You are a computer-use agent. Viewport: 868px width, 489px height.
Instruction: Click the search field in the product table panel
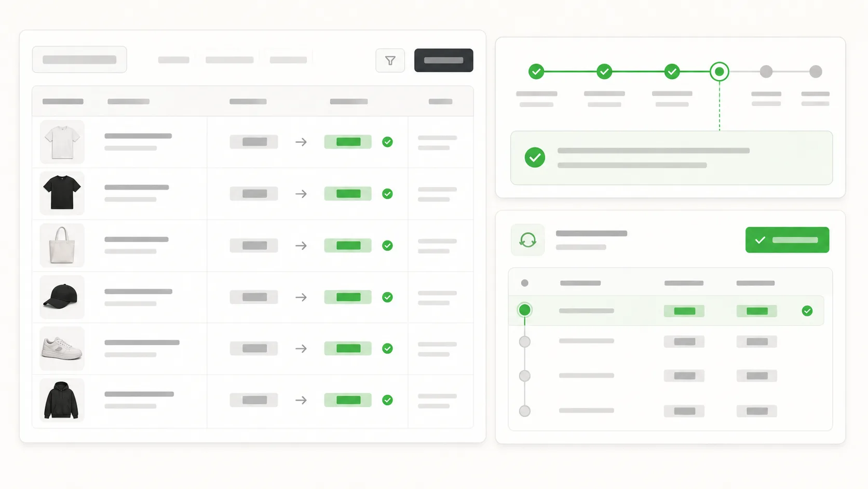pos(79,60)
